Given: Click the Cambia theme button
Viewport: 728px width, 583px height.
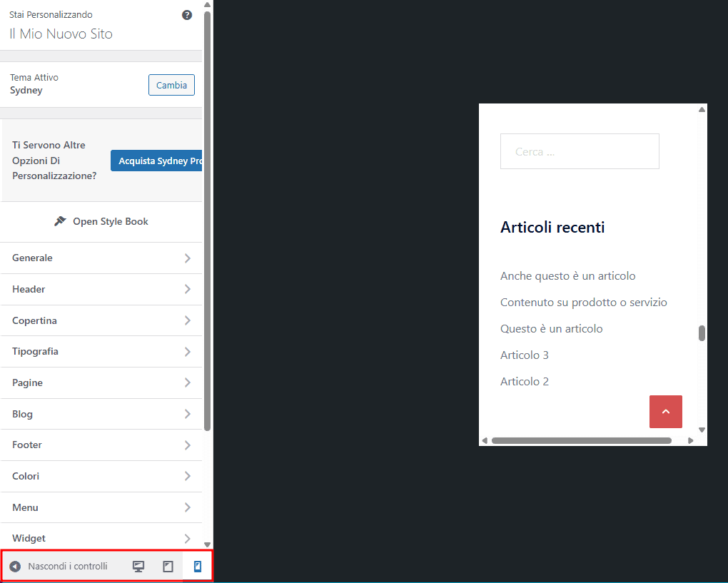Looking at the screenshot, I should (171, 84).
